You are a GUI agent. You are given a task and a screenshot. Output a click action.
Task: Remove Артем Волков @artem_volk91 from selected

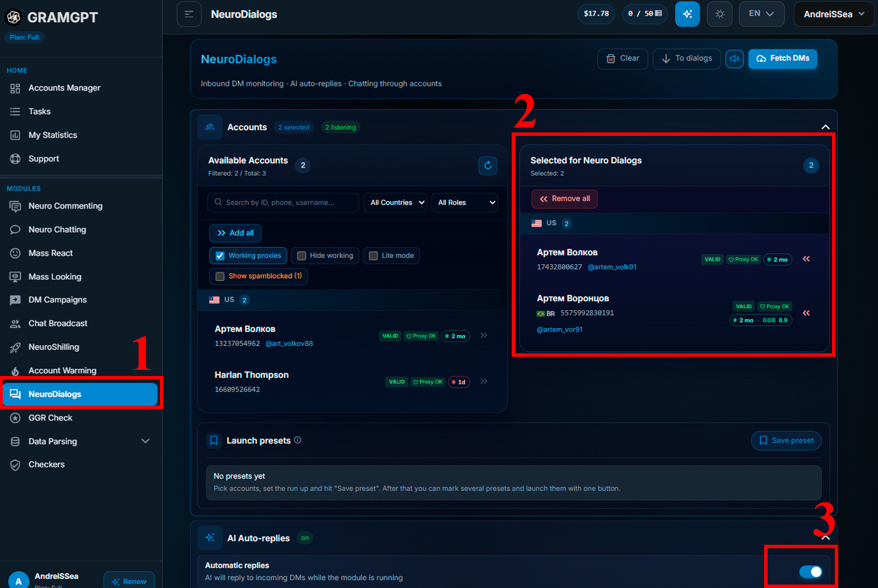(x=806, y=259)
